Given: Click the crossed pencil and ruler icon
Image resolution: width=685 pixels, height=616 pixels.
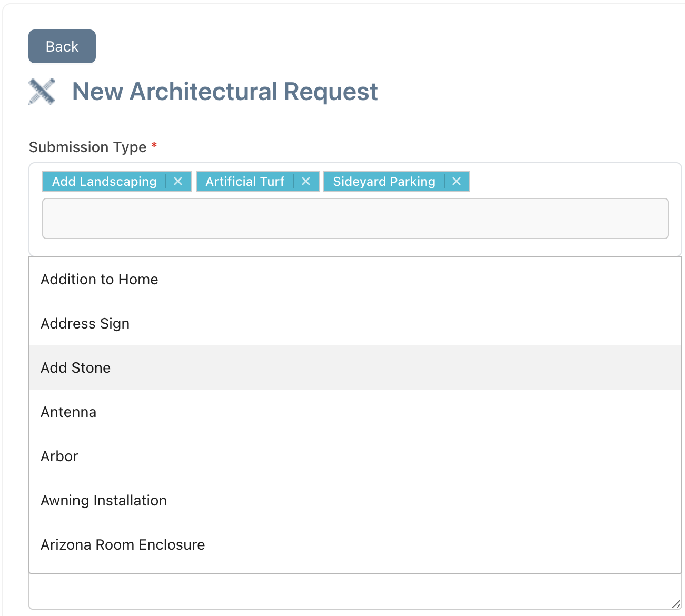Looking at the screenshot, I should click(42, 92).
